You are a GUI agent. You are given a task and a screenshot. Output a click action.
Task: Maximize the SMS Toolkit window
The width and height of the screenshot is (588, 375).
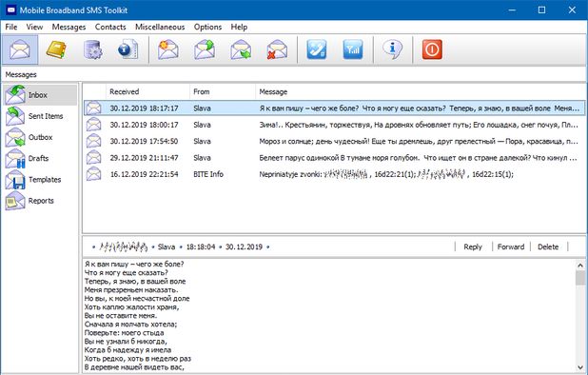[542, 10]
